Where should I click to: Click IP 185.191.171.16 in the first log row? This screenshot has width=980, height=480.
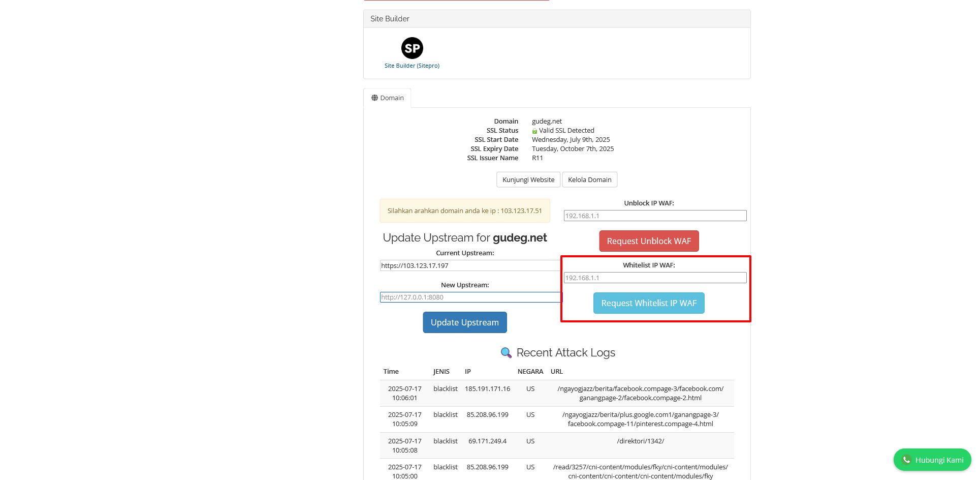coord(487,388)
